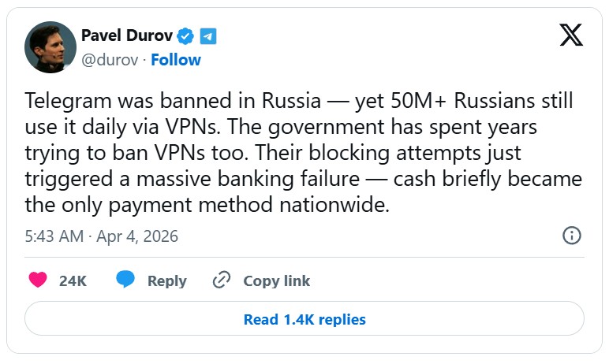The width and height of the screenshot is (609, 364).
Task: Open the Pavel Durov display name link
Action: click(127, 36)
